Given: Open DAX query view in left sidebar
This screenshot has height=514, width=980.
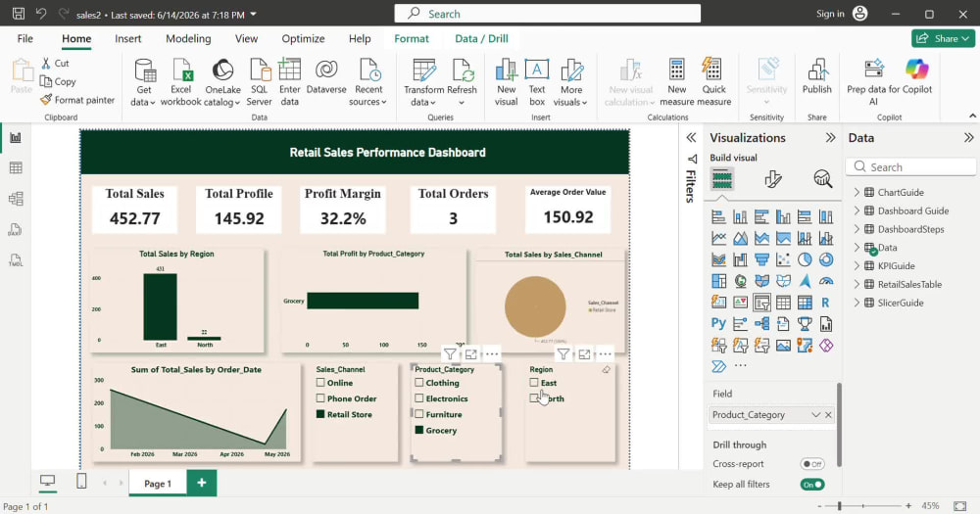Looking at the screenshot, I should click(16, 229).
